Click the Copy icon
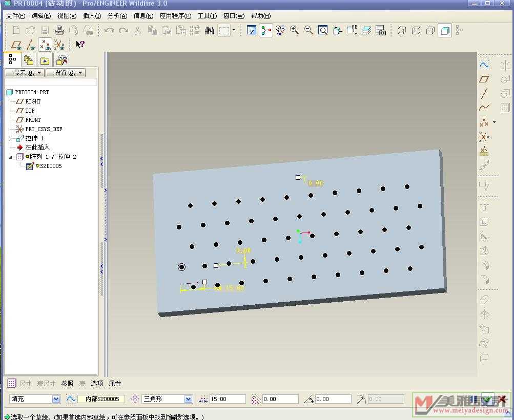This screenshot has width=514, height=420. 152,30
